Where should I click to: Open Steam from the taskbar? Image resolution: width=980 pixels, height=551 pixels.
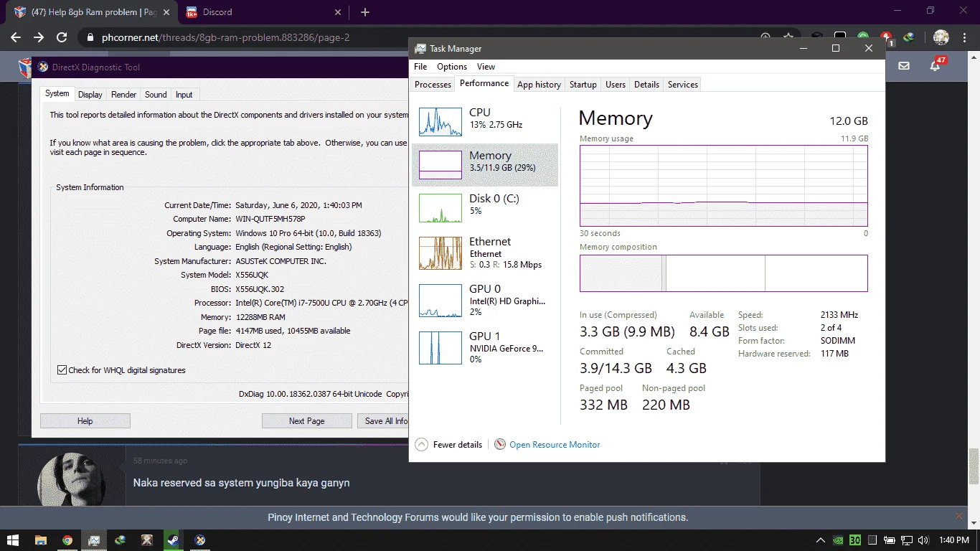coord(174,540)
